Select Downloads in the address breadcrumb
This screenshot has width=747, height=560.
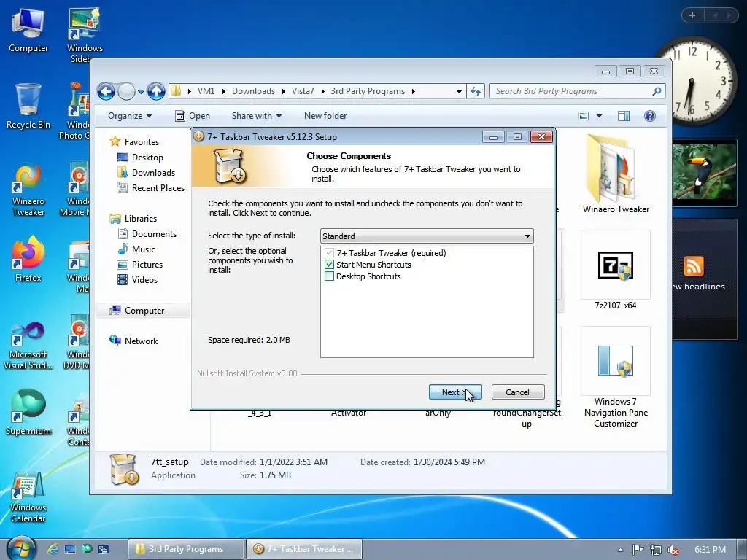[253, 91]
